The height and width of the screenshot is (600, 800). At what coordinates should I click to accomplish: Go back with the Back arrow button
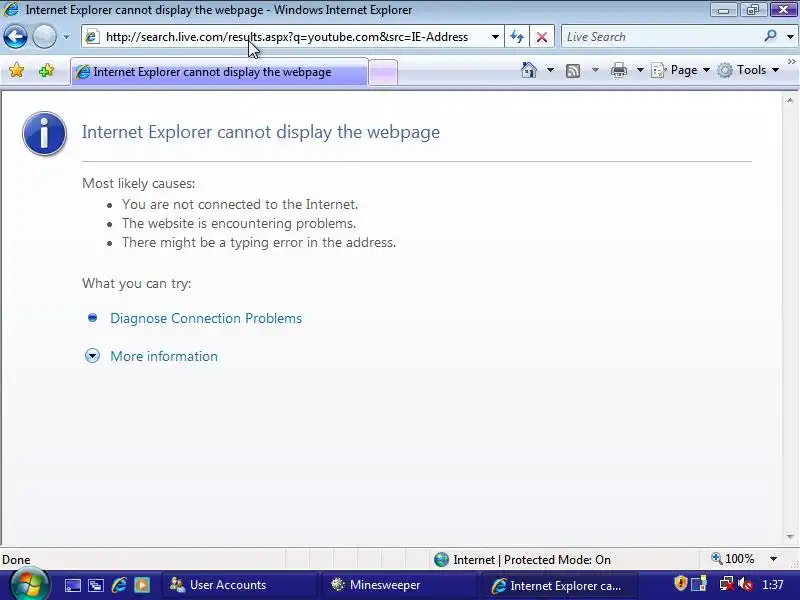pos(15,37)
